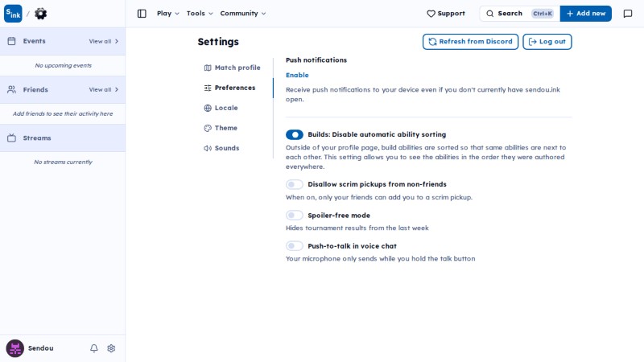Click Enable push notifications link

coord(297,75)
